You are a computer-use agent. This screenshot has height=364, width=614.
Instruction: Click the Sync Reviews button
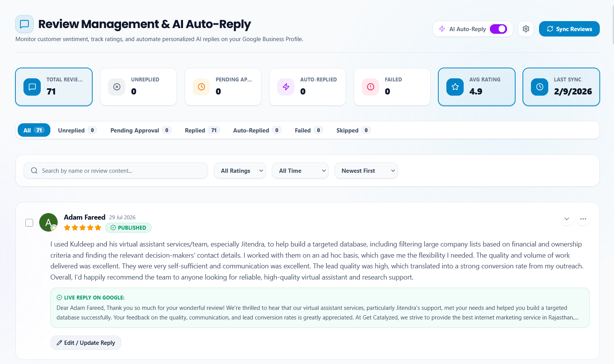click(569, 29)
